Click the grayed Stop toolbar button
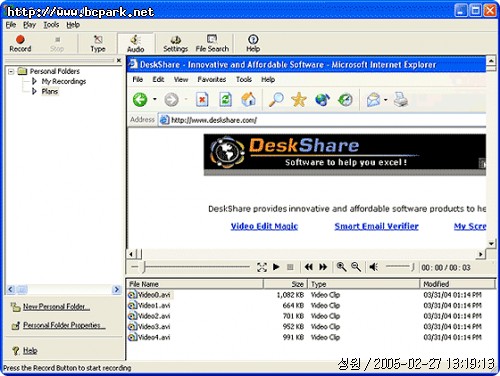This screenshot has height=376, width=500. 57,44
